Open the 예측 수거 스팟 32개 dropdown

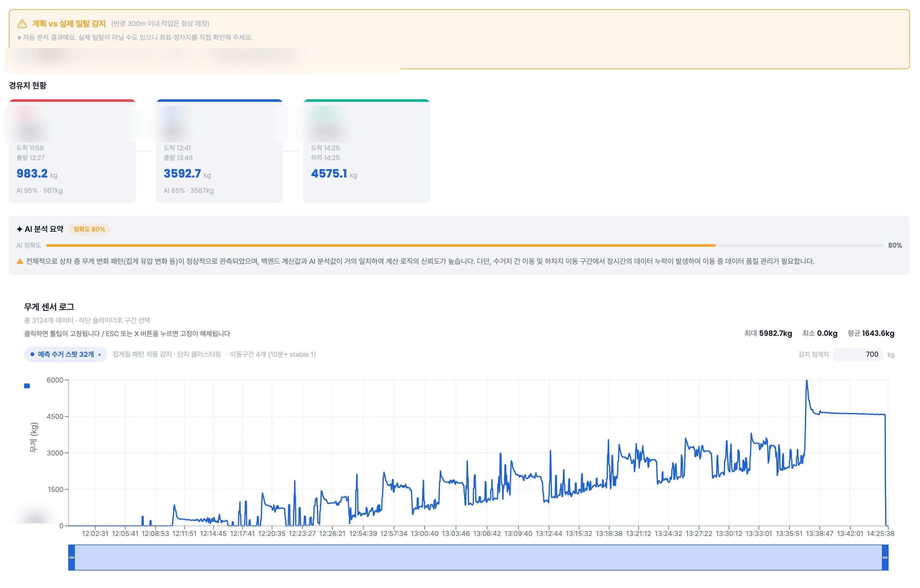click(x=66, y=354)
